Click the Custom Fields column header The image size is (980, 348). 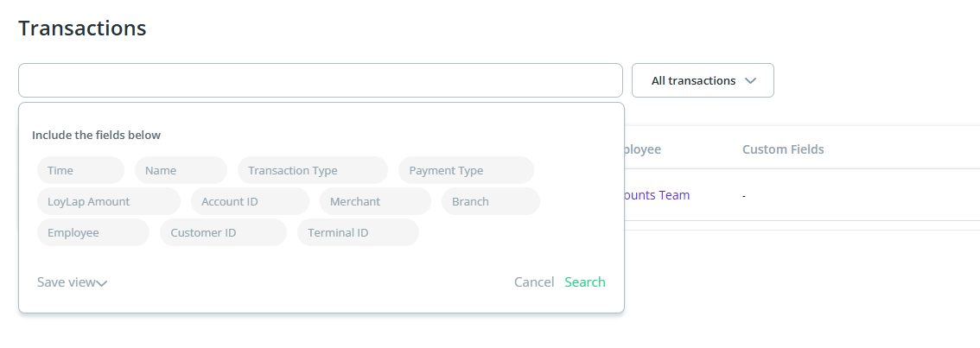[x=782, y=149]
